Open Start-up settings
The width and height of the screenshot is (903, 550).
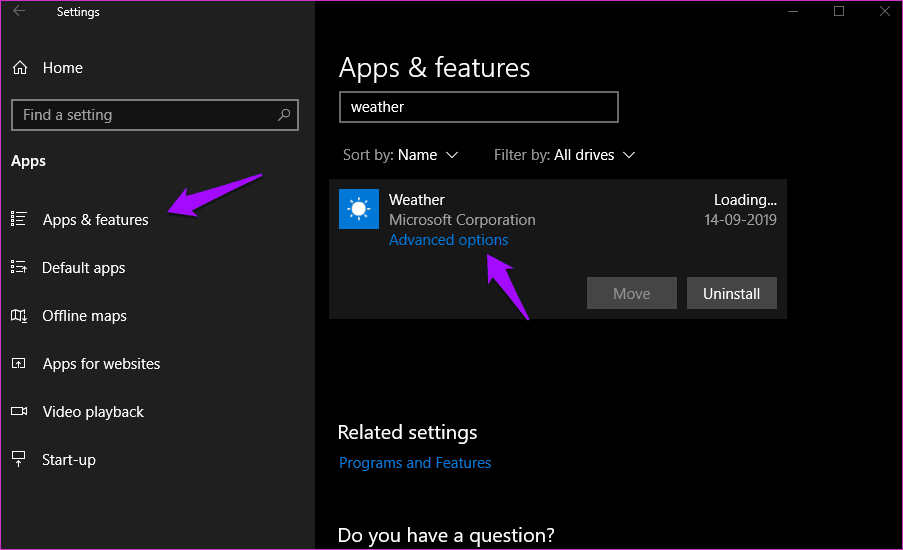point(69,460)
